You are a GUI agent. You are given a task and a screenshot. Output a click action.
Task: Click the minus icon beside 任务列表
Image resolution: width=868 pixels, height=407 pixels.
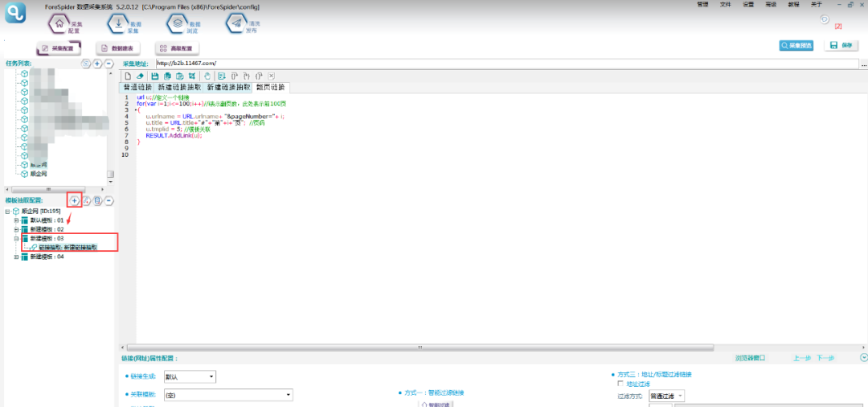pos(109,64)
